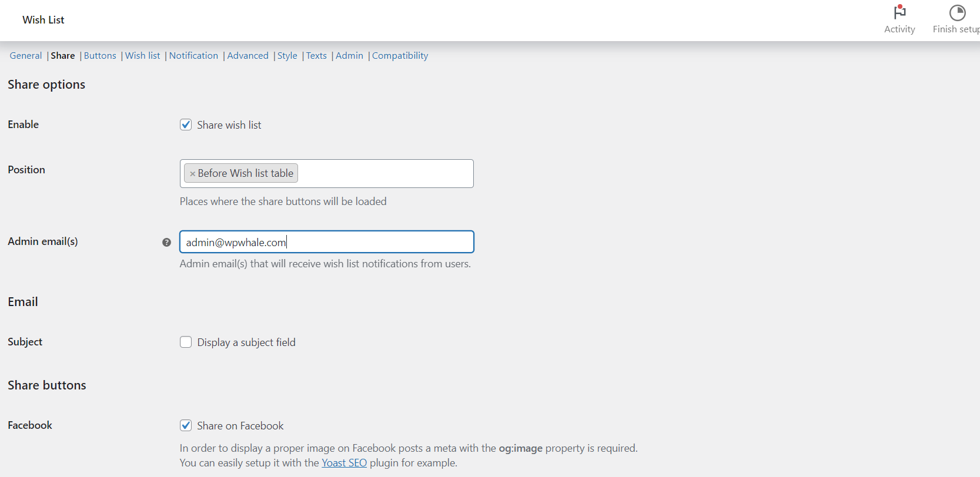980x477 pixels.
Task: Open the Style settings tab
Action: [287, 55]
